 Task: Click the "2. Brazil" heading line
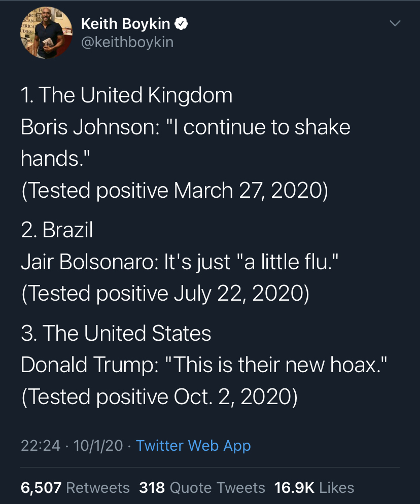pos(57,230)
